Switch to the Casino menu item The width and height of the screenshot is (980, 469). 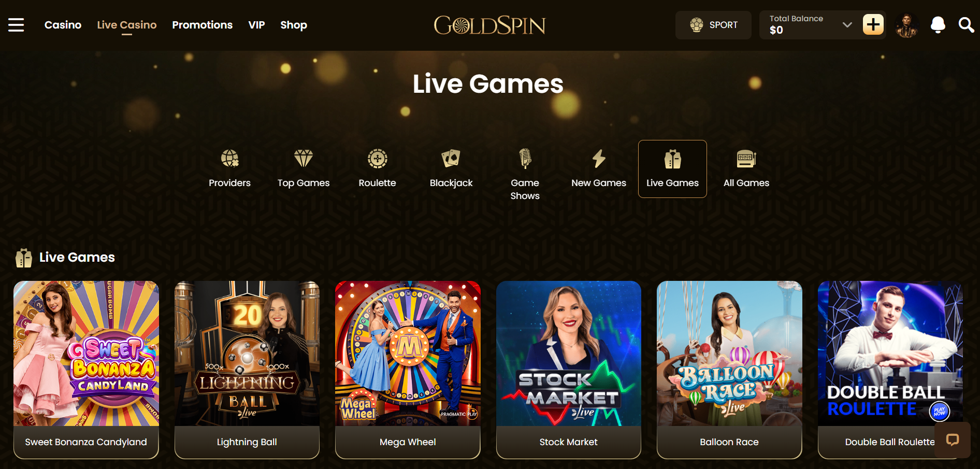click(63, 25)
